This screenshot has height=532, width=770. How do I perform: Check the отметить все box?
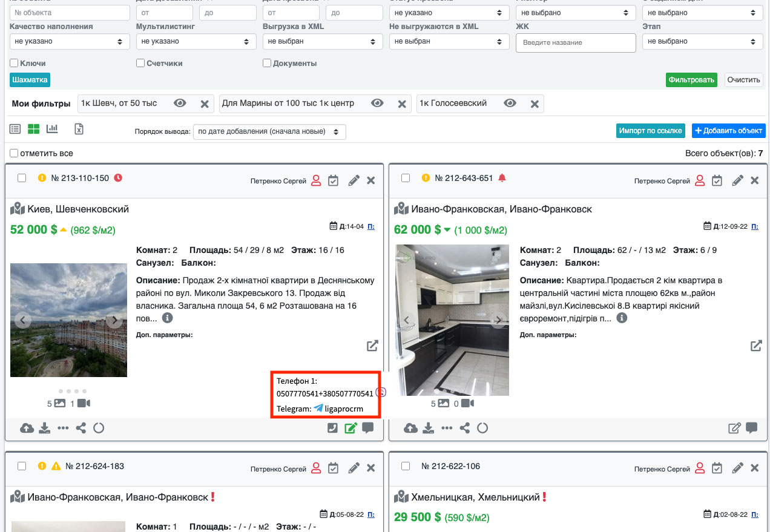click(x=14, y=153)
